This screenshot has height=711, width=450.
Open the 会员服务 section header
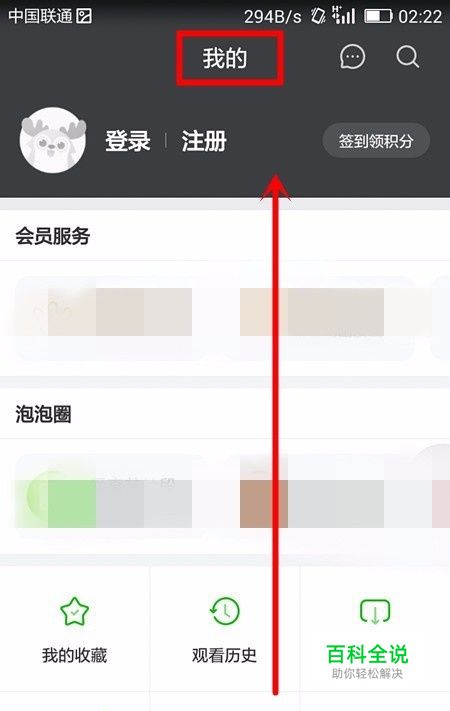53,236
